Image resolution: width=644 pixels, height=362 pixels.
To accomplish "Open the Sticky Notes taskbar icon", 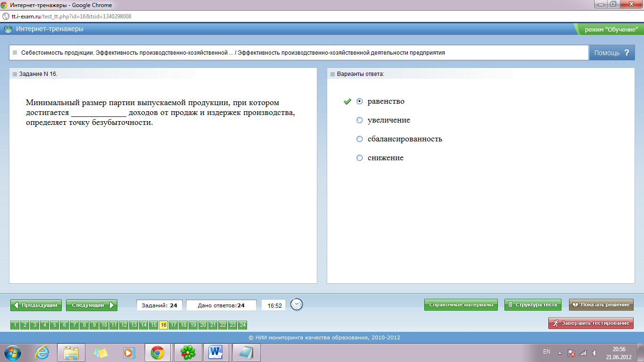I will click(x=100, y=352).
